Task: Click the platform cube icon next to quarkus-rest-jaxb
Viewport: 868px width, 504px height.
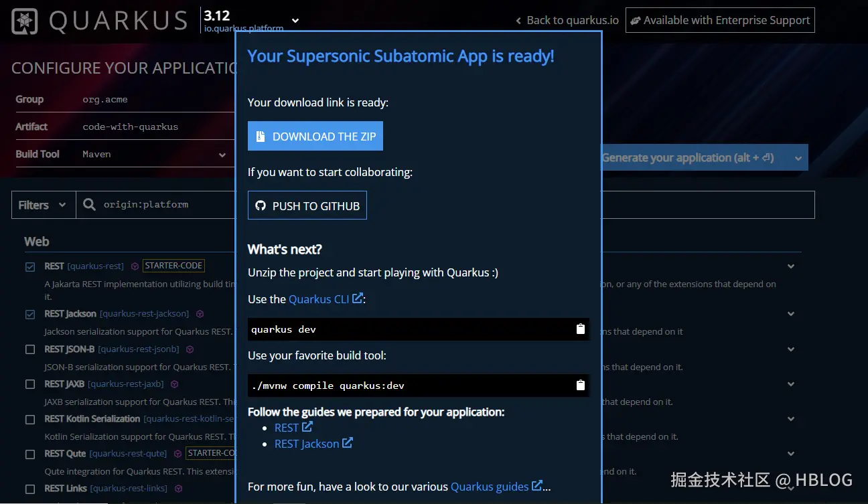Action: tap(174, 384)
